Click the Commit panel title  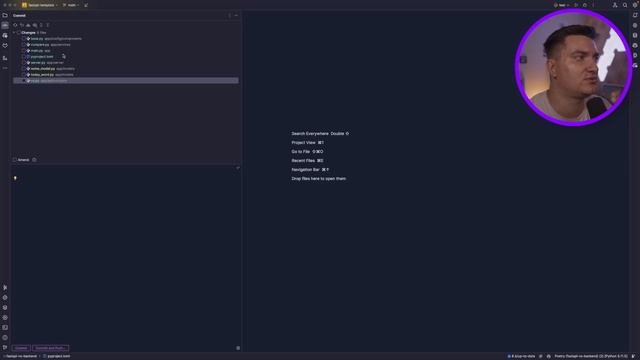click(x=19, y=16)
